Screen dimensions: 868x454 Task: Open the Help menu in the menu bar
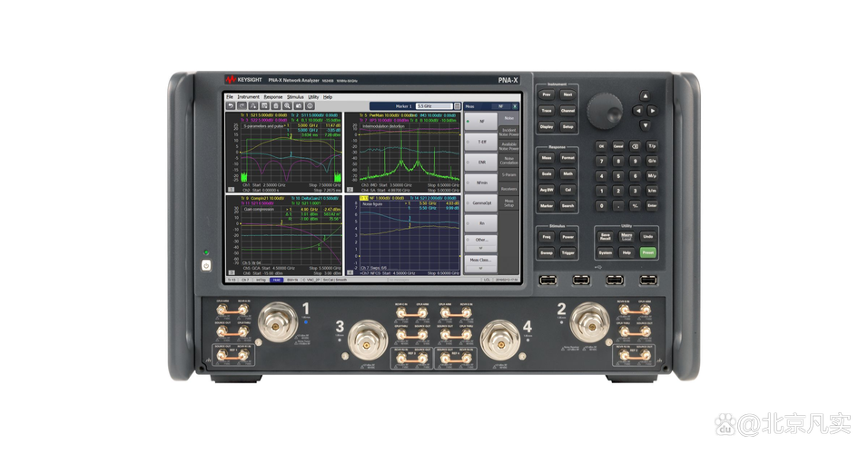coord(328,97)
